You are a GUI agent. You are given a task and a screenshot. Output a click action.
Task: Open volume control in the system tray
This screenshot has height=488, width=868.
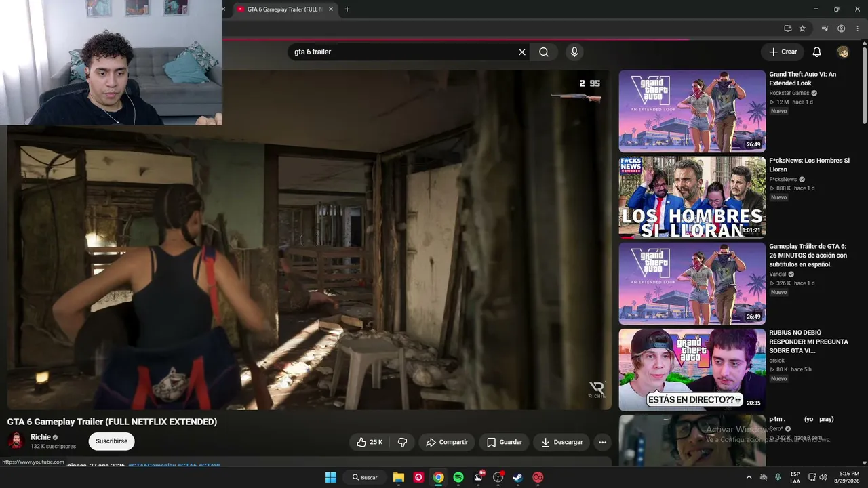click(x=823, y=477)
